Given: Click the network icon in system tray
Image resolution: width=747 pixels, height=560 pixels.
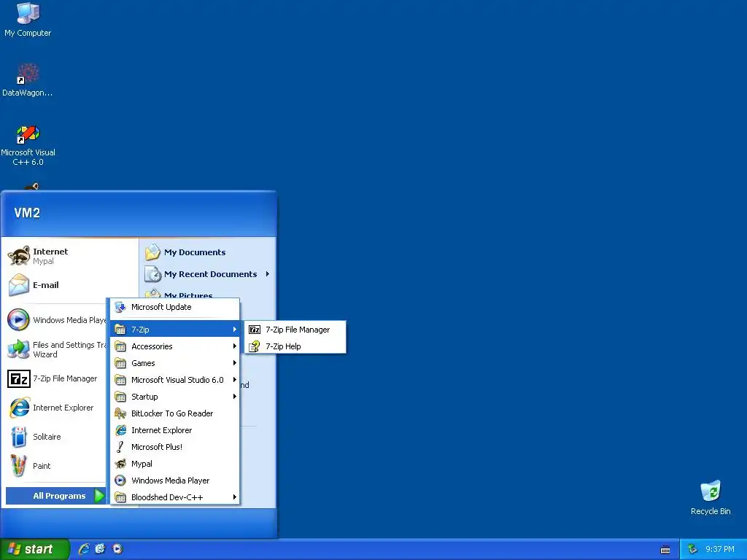Looking at the screenshot, I should click(x=693, y=549).
